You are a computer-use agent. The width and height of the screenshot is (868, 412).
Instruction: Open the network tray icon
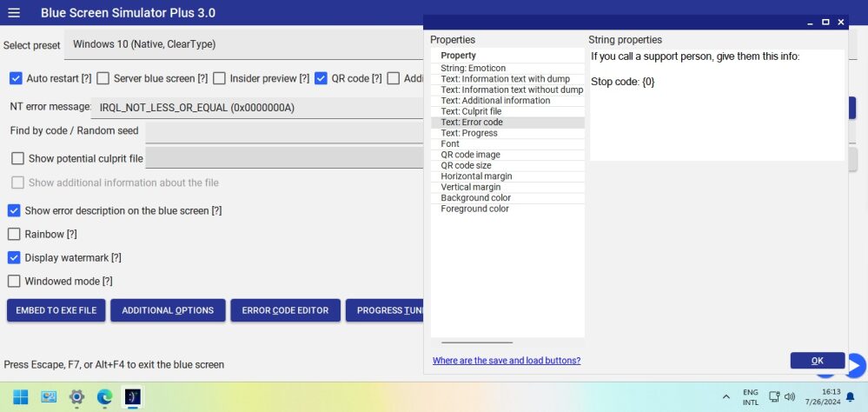click(774, 396)
